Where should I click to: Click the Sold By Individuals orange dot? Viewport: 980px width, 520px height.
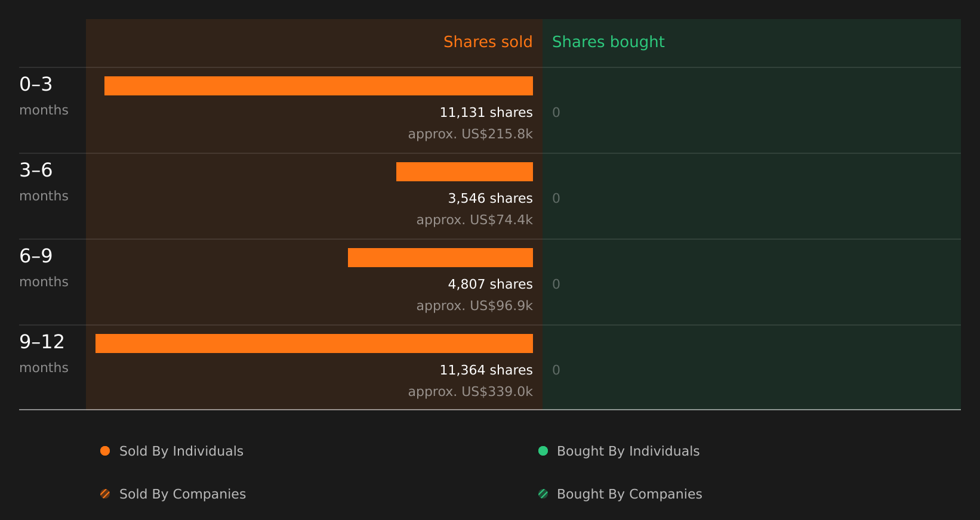(105, 451)
